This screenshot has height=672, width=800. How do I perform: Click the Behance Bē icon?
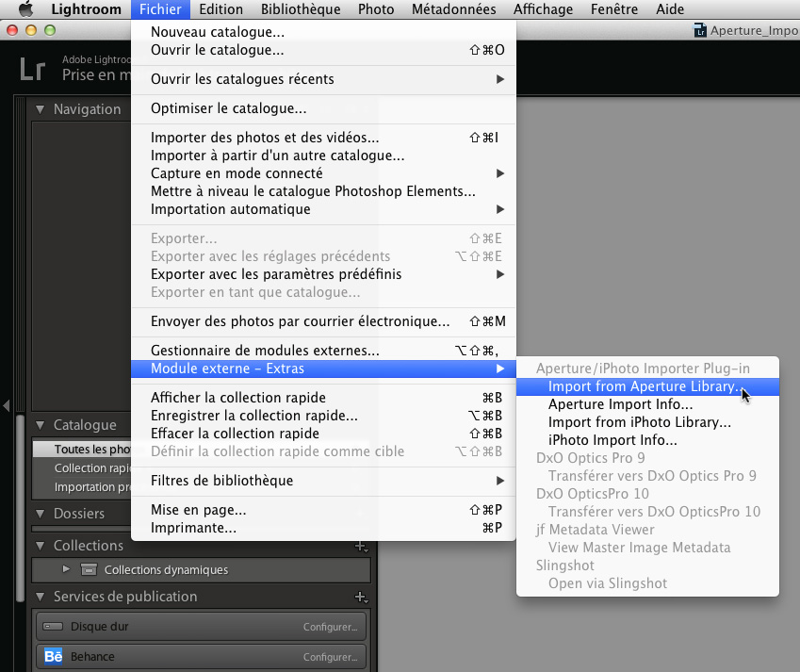(x=53, y=656)
